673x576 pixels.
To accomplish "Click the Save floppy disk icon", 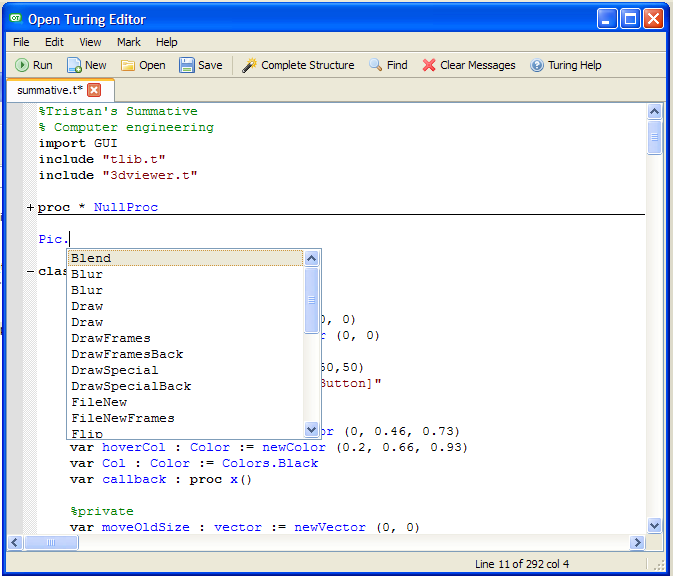I will [x=187, y=65].
